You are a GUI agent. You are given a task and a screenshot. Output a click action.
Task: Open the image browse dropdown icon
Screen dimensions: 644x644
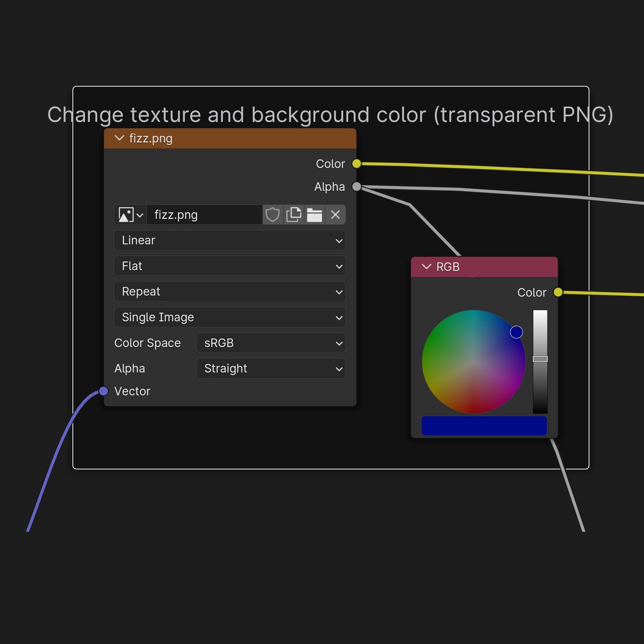[130, 215]
